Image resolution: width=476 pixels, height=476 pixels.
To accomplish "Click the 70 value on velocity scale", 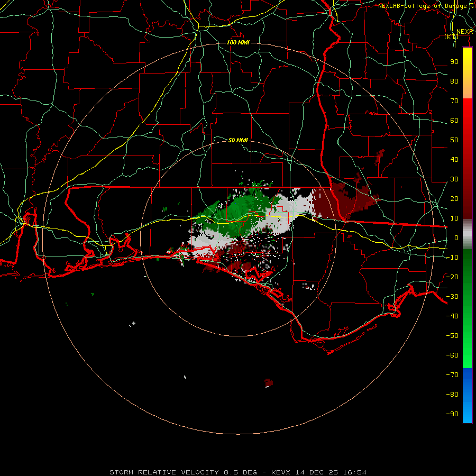I will [x=454, y=101].
